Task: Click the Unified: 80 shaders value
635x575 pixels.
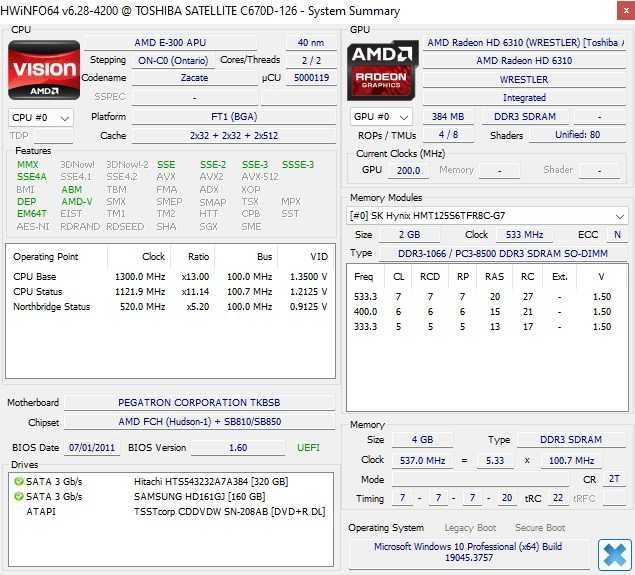Action: 578,135
